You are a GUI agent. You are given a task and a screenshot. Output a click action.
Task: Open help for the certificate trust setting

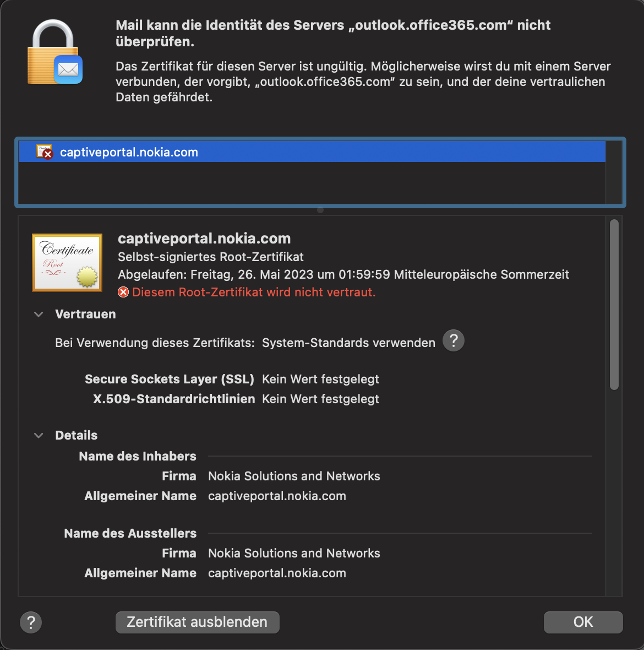454,340
